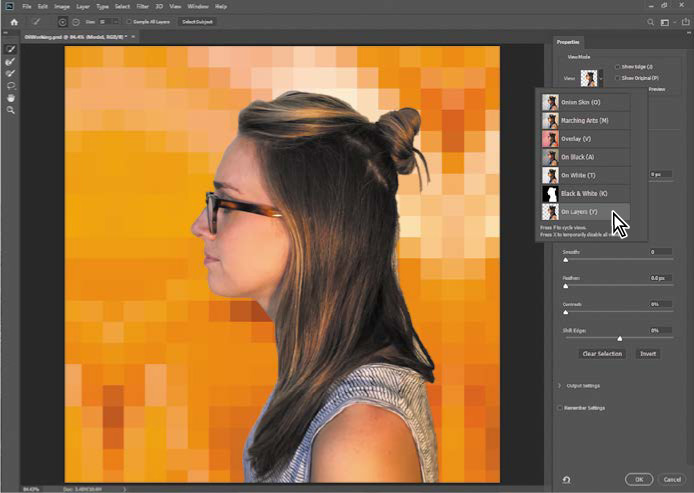Select the Brush tool in toolbar
694x493 pixels.
(11, 73)
